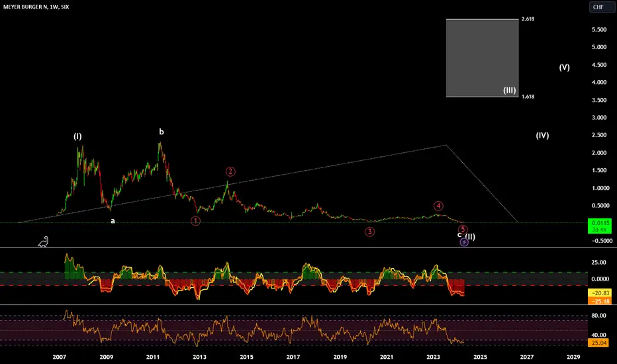Viewport: 617px width, 364px height.
Task: Click the green 0.0115 current price tag
Action: click(x=600, y=226)
